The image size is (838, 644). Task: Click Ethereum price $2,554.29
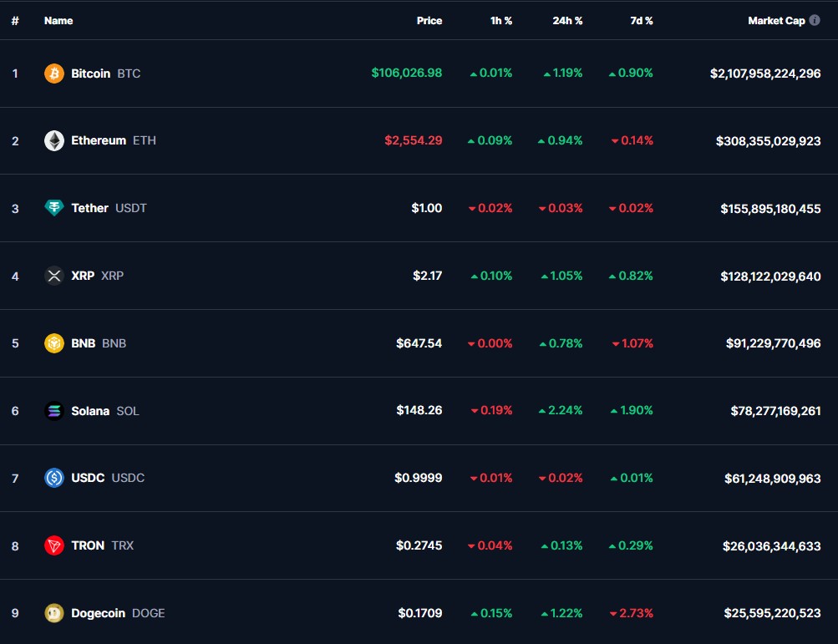tap(414, 140)
